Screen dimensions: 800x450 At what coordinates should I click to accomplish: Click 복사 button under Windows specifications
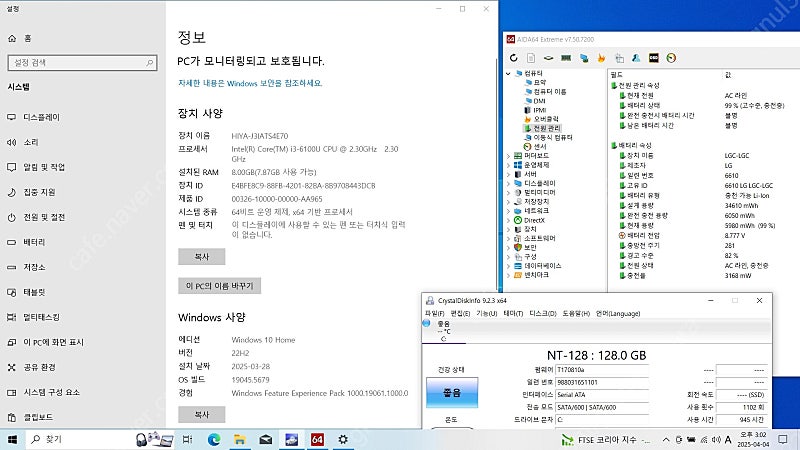(202, 415)
